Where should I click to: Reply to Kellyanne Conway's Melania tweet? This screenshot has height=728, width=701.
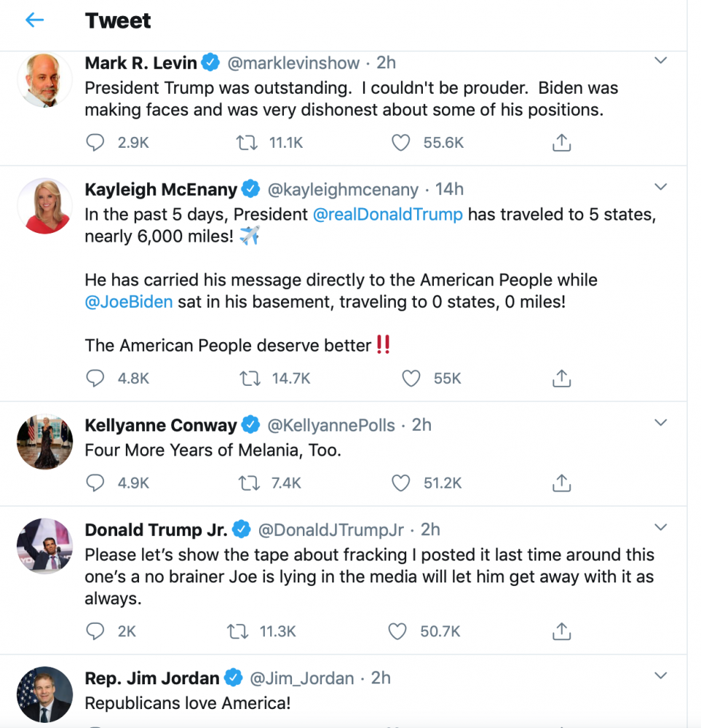pyautogui.click(x=95, y=483)
